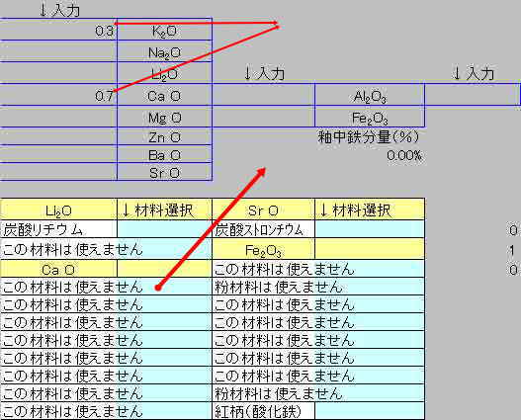Click the CaO input cell containing 0.7
Image resolution: width=521 pixels, height=420 pixels.
click(x=58, y=95)
